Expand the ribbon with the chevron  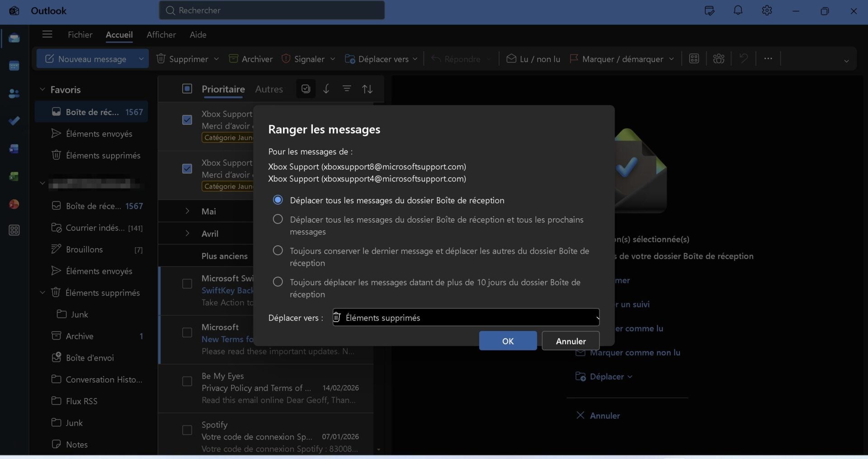point(846,61)
